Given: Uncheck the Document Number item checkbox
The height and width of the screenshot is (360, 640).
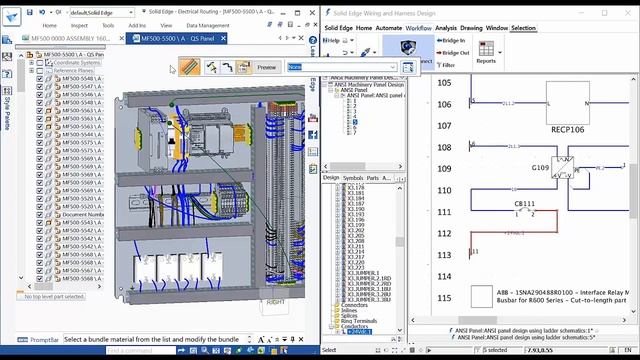Looking at the screenshot, I should [x=40, y=215].
